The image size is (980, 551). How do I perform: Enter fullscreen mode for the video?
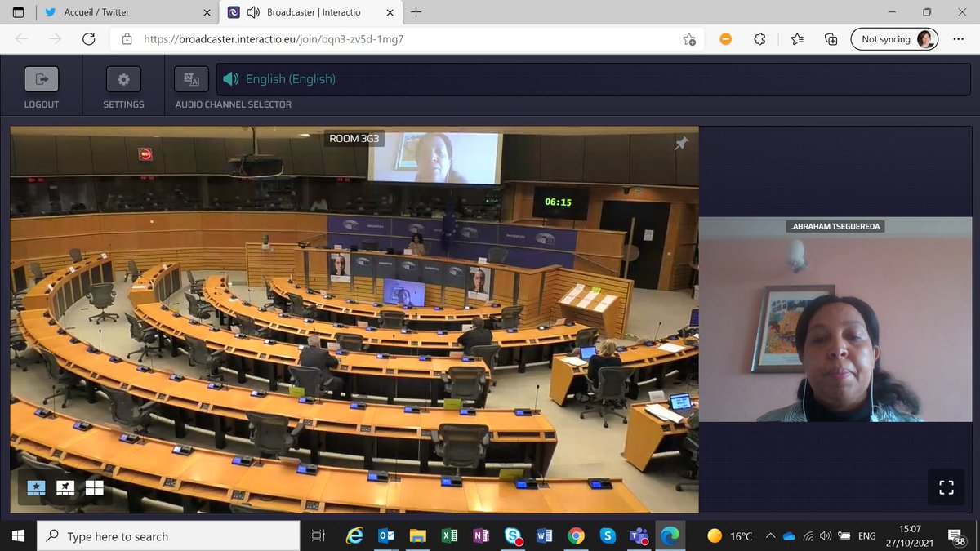(947, 488)
